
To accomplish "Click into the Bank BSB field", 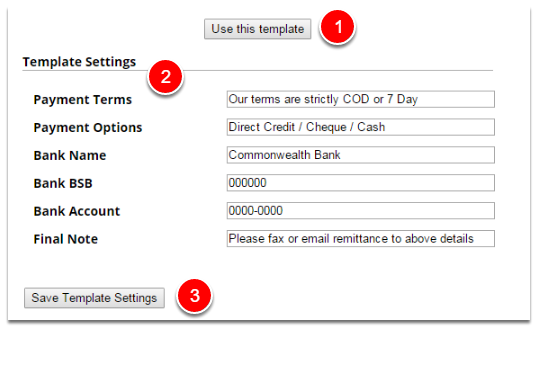I will tap(361, 182).
